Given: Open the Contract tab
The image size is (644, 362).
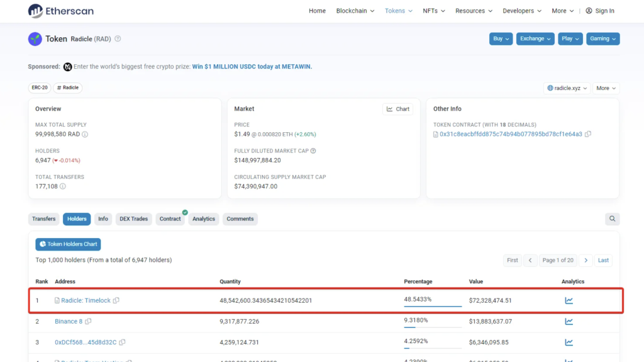Looking at the screenshot, I should pos(170,219).
